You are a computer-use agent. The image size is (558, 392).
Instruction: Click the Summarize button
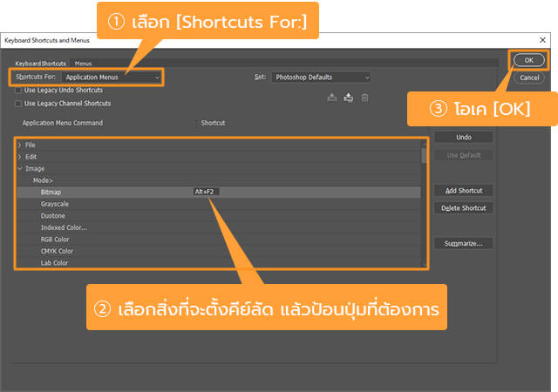464,243
